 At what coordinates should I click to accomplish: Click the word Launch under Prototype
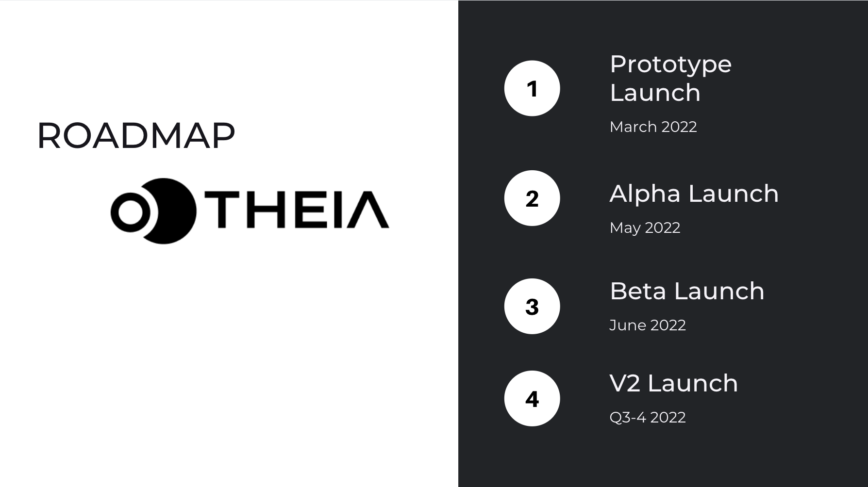(x=655, y=93)
